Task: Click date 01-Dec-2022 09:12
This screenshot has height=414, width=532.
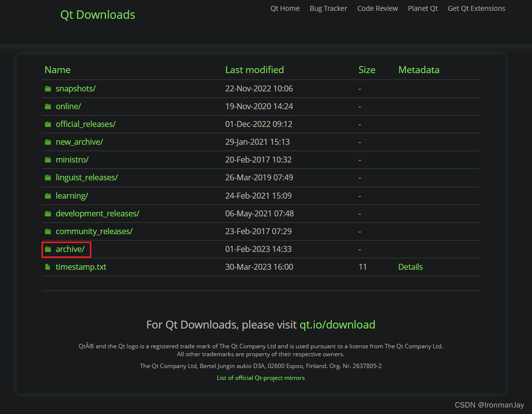Action: point(258,124)
